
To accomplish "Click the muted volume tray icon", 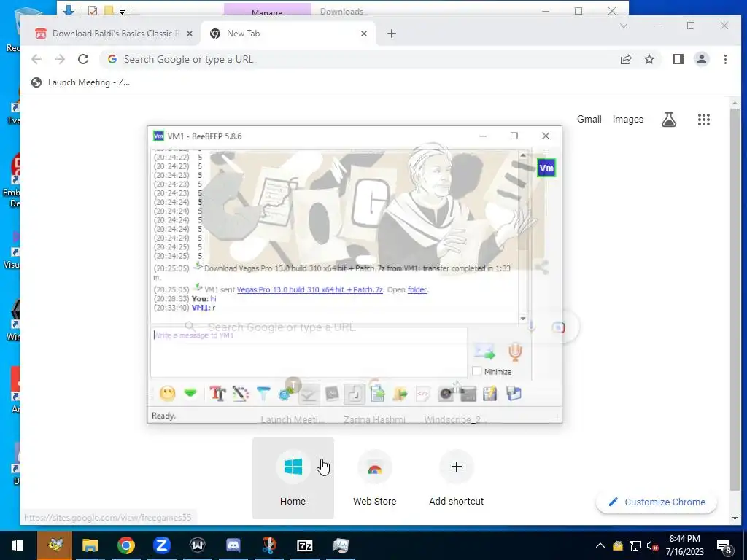I will tap(652, 545).
